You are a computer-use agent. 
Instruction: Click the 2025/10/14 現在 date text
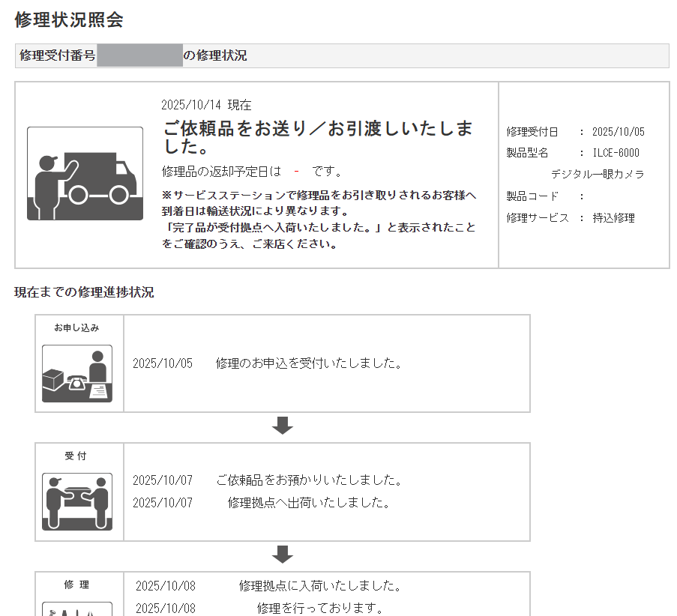point(206,105)
